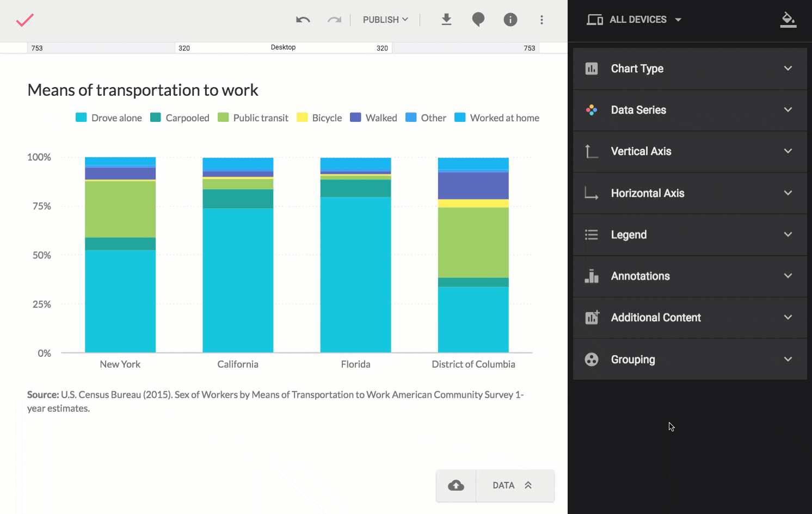The width and height of the screenshot is (812, 514).
Task: Open comments with the speech bubble icon
Action: click(x=478, y=20)
